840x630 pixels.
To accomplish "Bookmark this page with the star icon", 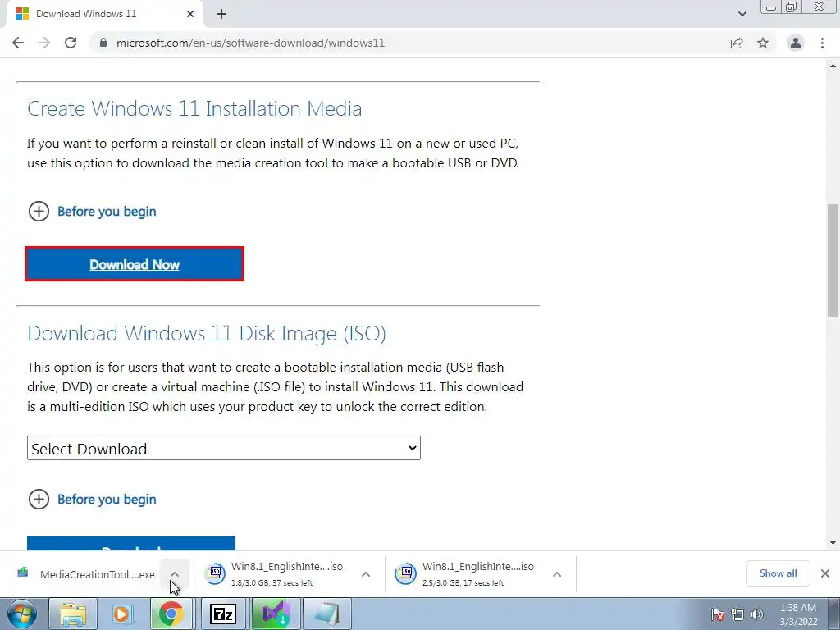I will click(763, 43).
